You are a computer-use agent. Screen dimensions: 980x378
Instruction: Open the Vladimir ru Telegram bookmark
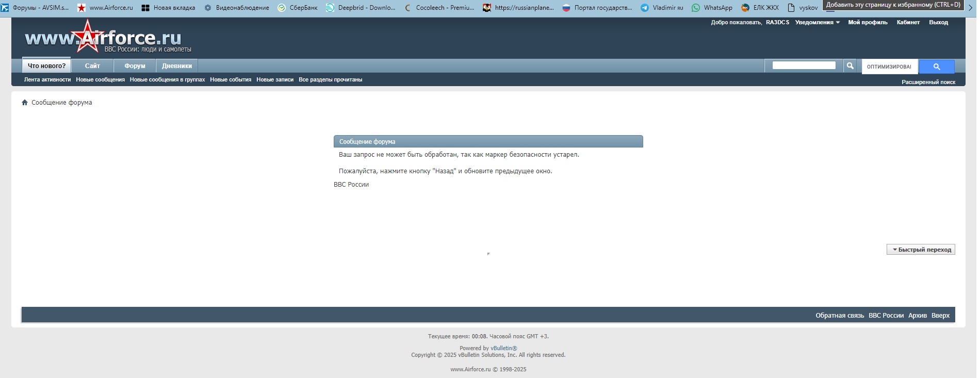point(662,8)
